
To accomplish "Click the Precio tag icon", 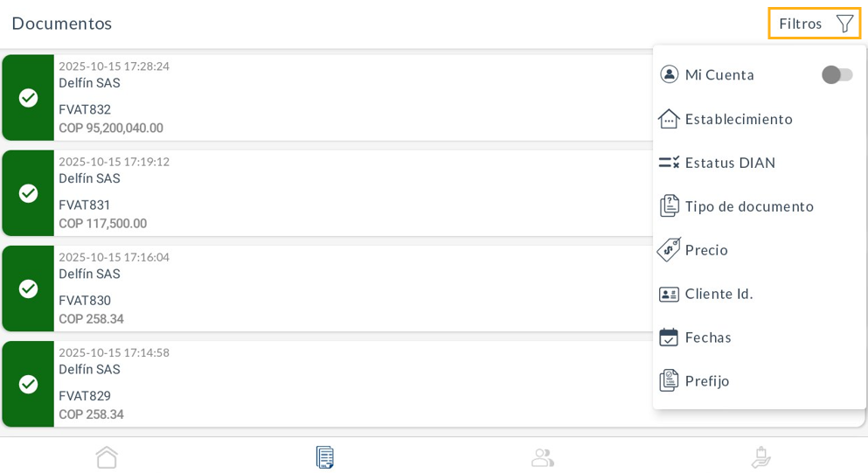I will click(670, 250).
